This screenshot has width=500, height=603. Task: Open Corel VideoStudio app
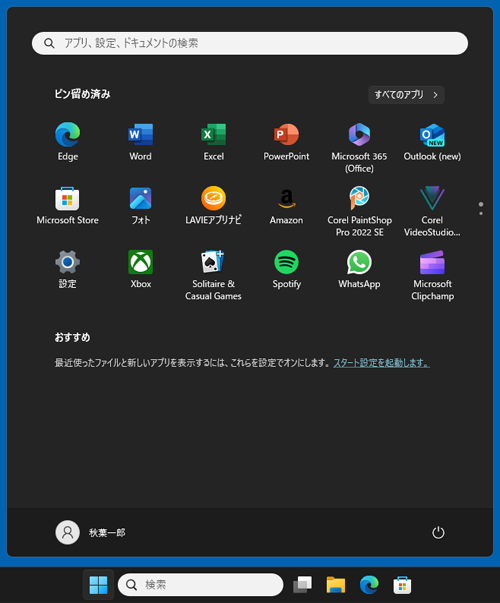tap(432, 212)
